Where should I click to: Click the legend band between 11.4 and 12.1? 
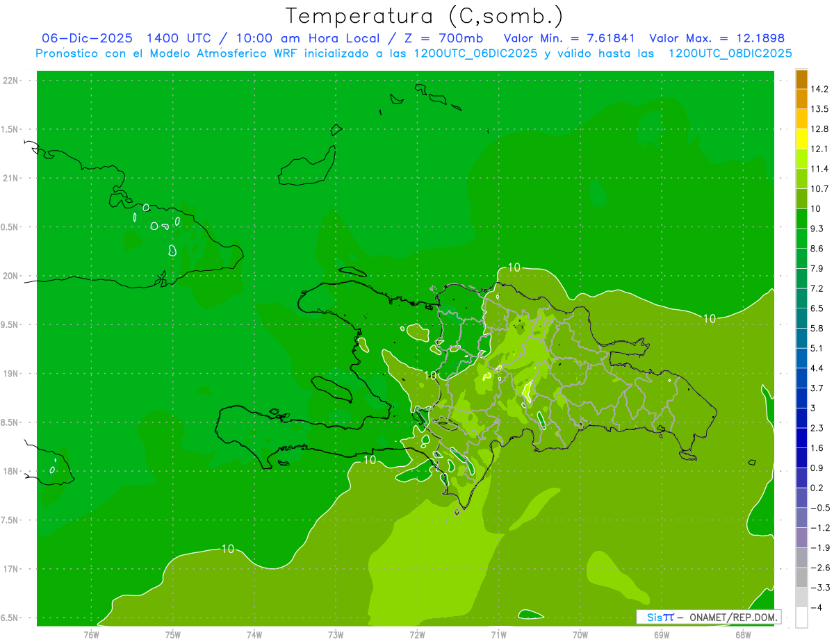tap(801, 159)
